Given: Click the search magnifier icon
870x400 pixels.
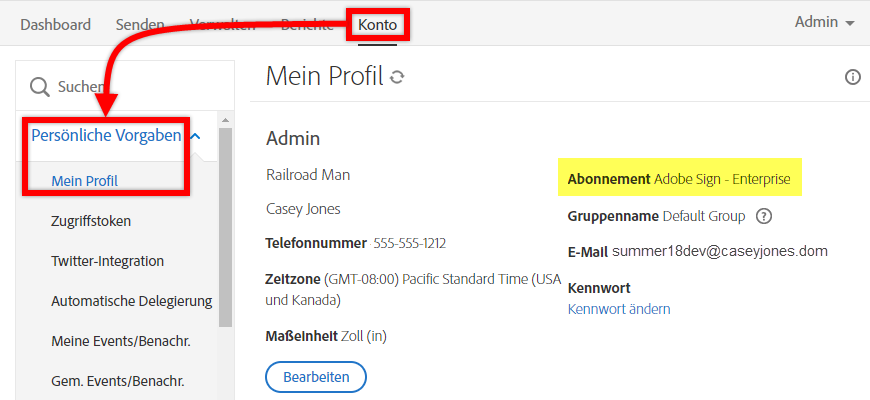Looking at the screenshot, I should pyautogui.click(x=40, y=87).
